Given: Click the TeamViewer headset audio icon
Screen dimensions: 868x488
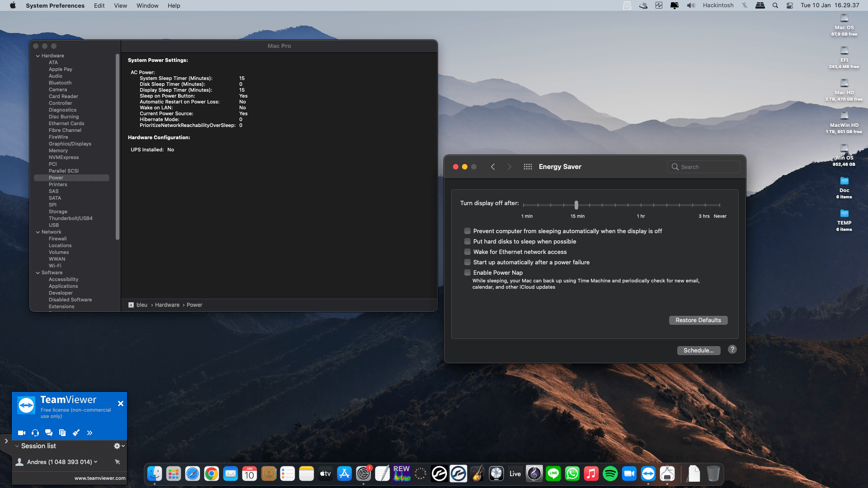Looking at the screenshot, I should coord(35,433).
